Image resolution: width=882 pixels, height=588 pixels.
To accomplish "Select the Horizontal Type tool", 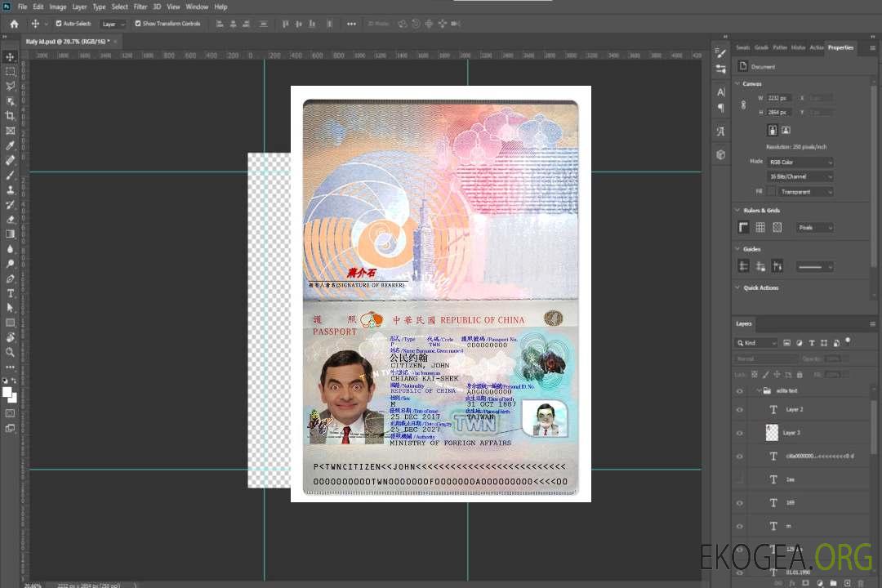I will (10, 293).
